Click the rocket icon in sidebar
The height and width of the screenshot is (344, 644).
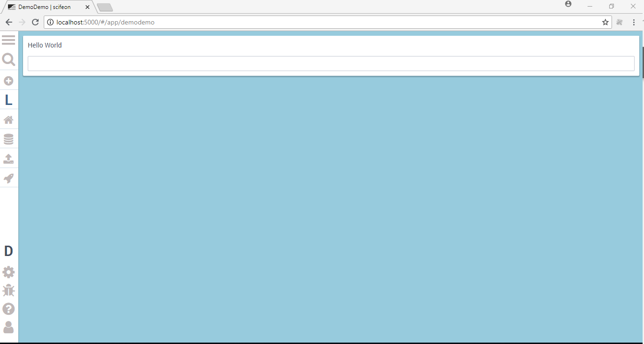pyautogui.click(x=8, y=178)
